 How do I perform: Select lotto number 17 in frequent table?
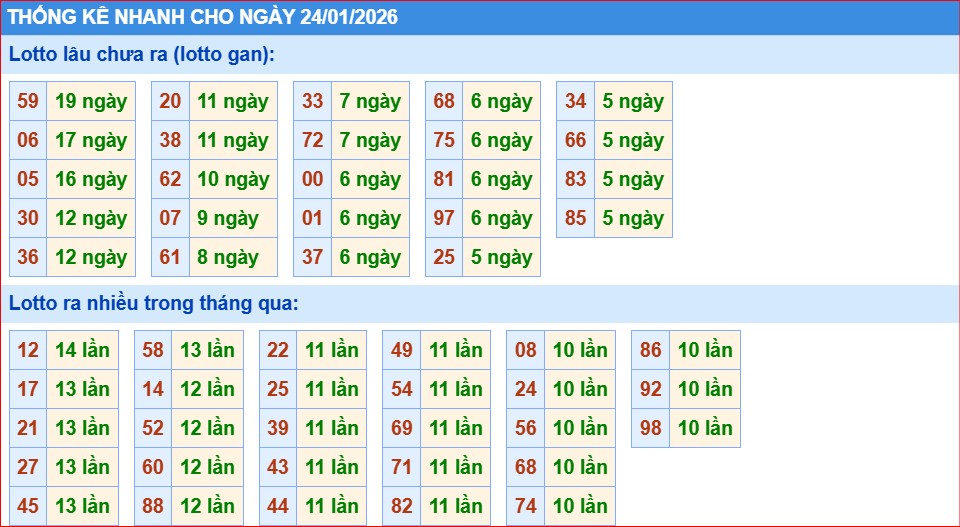click(x=28, y=389)
